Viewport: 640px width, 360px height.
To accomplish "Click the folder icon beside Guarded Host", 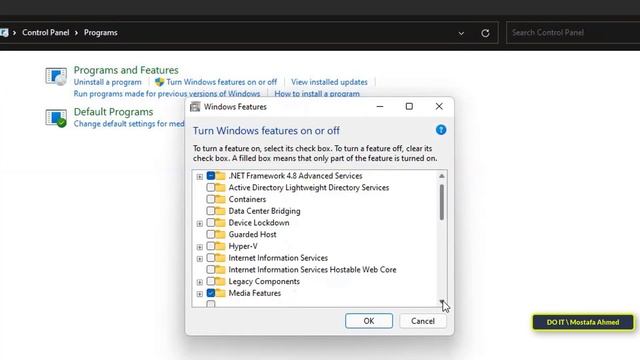I will 220,234.
